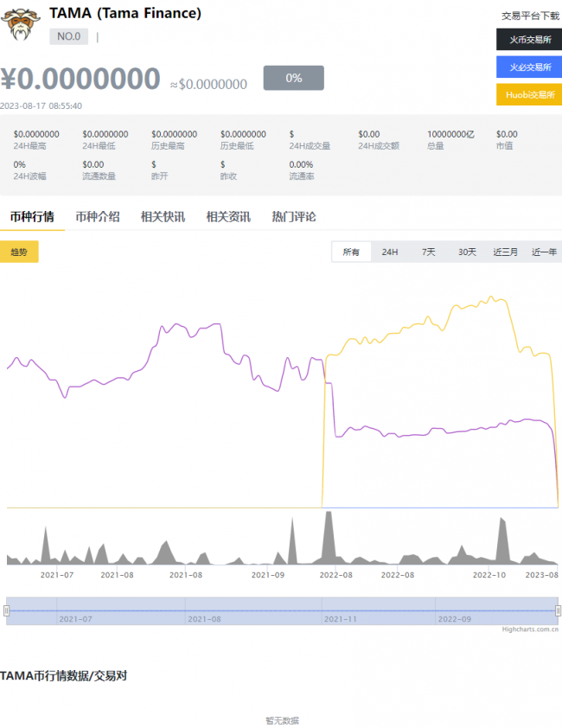562x728 pixels.
Task: Click the 24H最低 stat label
Action: click(x=99, y=146)
